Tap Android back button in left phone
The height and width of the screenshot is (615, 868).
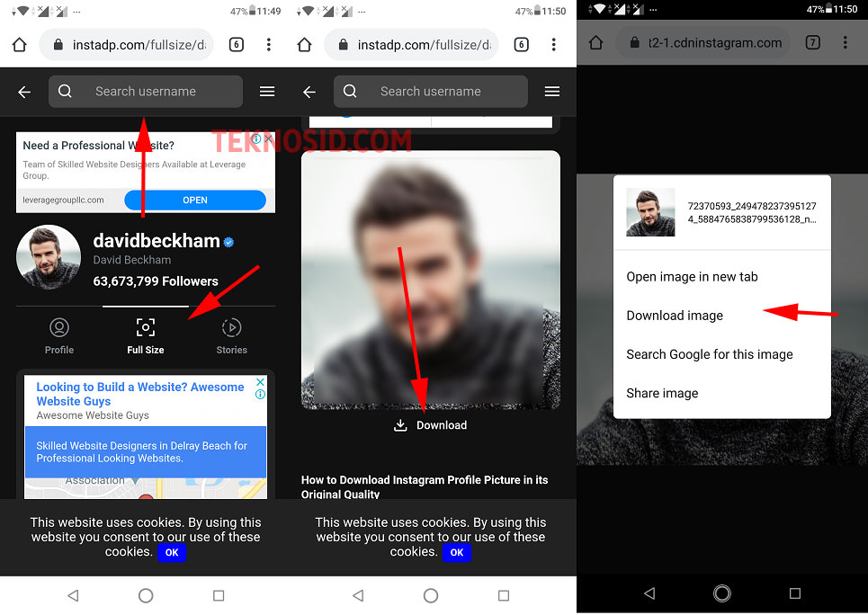(x=73, y=595)
